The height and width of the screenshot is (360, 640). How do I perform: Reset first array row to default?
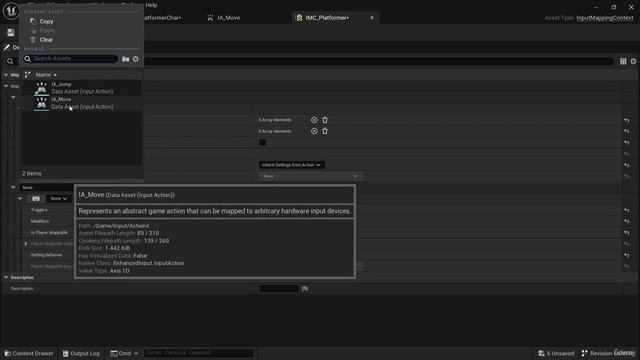coord(626,120)
